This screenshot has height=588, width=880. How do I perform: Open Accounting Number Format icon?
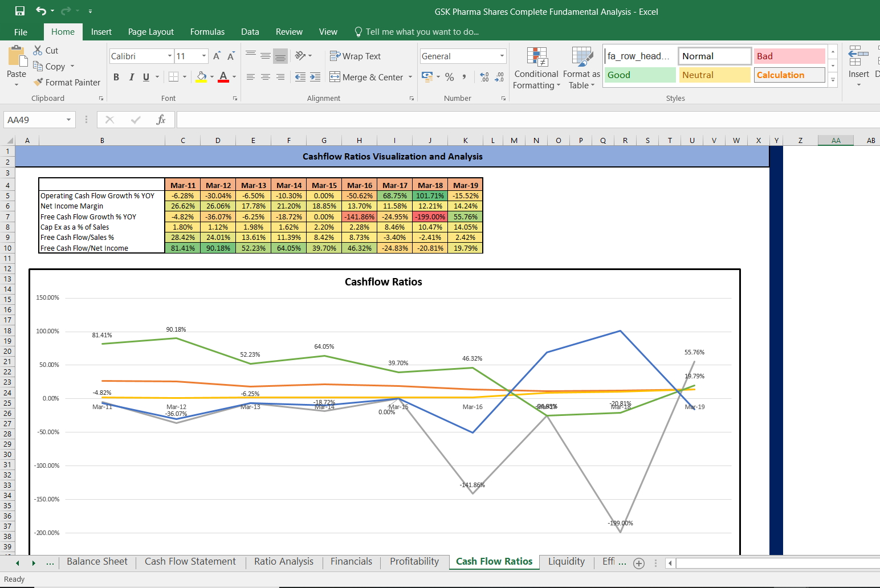tap(427, 76)
